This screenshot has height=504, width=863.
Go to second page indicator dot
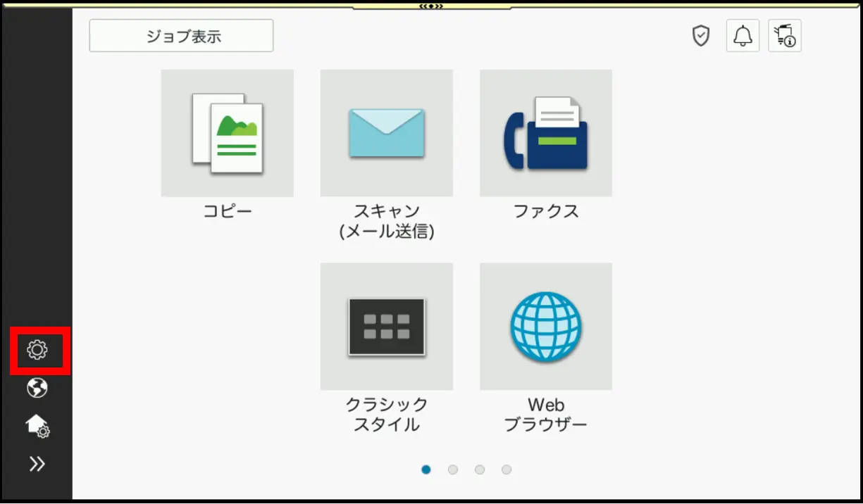pos(453,470)
